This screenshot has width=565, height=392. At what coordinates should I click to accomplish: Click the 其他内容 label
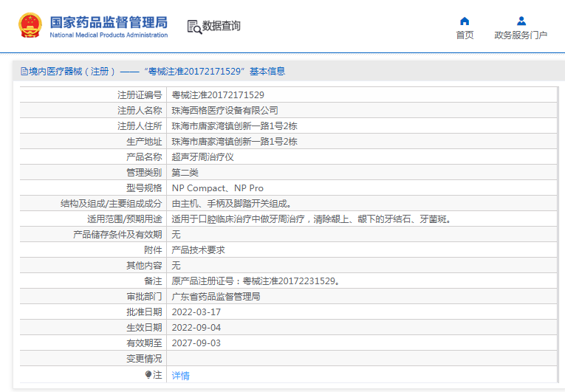click(144, 265)
